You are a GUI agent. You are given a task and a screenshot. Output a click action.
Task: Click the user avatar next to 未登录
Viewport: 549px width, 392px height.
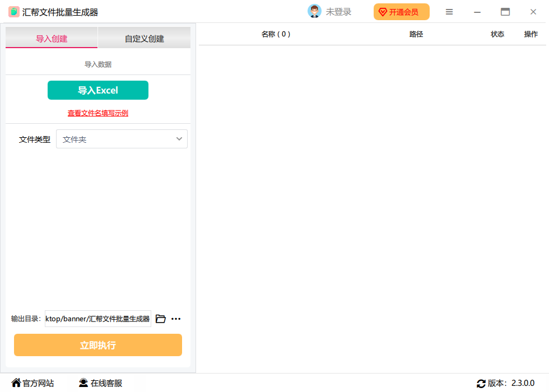315,11
